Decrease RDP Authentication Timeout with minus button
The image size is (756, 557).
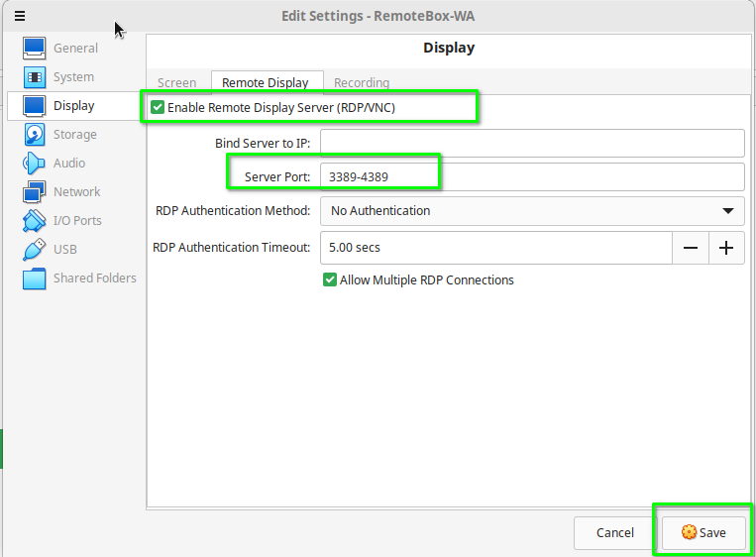pyautogui.click(x=691, y=247)
